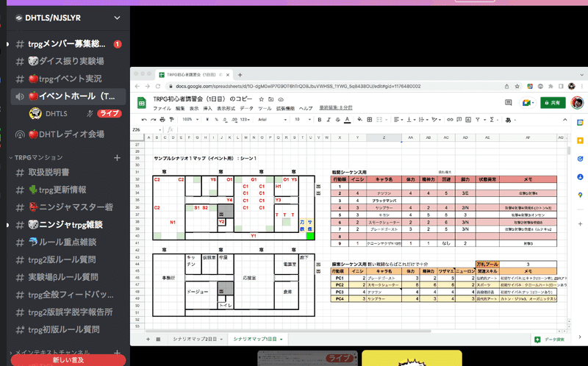Viewport: 588px width, 366px height.
Task: Open the cell borders tool
Action: pyautogui.click(x=370, y=120)
